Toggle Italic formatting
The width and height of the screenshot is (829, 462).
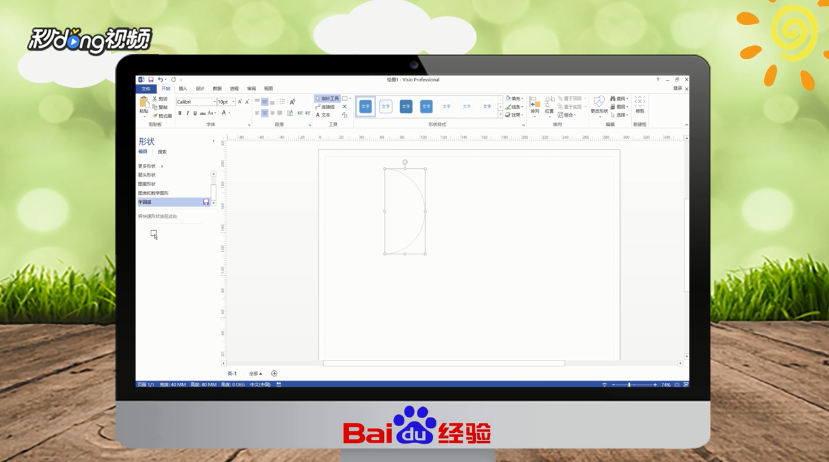tap(187, 113)
